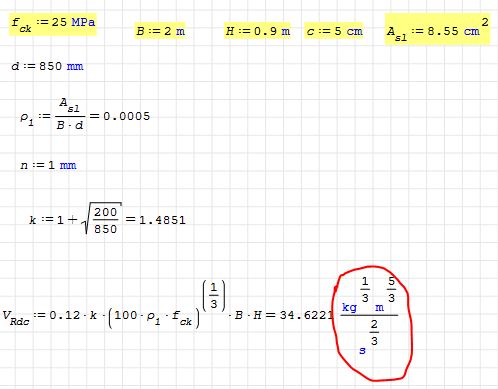Image resolution: width=498 pixels, height=389 pixels.
Task: Click the d := 850 mm expression
Action: click(47, 66)
